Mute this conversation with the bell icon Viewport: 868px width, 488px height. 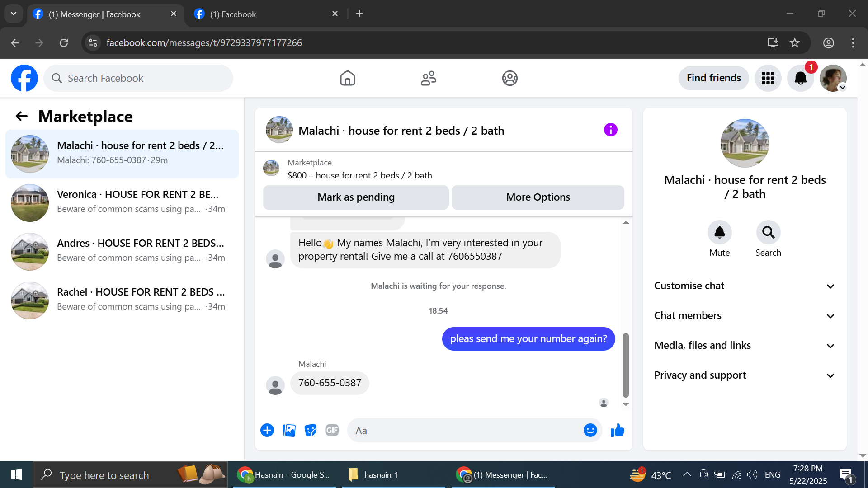pos(719,232)
